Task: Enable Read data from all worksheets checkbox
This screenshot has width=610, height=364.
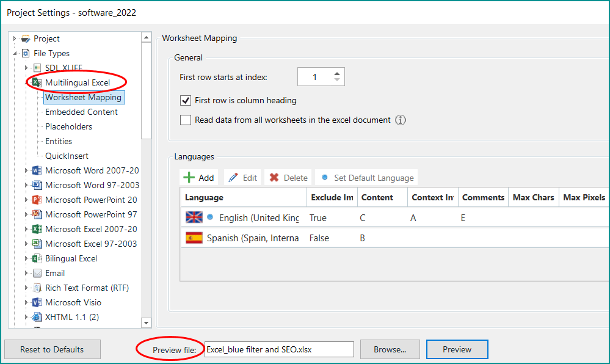Action: click(186, 120)
